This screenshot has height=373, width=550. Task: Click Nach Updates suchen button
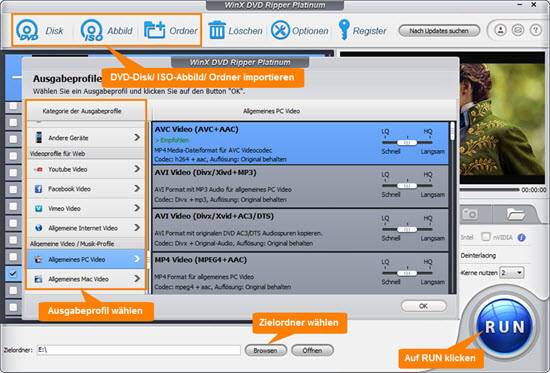tap(439, 31)
